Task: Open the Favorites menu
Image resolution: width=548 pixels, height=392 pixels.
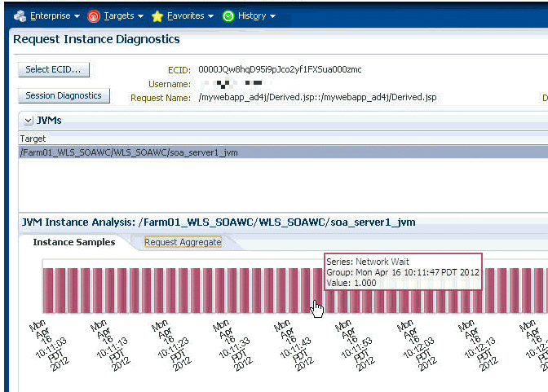Action: (186, 16)
